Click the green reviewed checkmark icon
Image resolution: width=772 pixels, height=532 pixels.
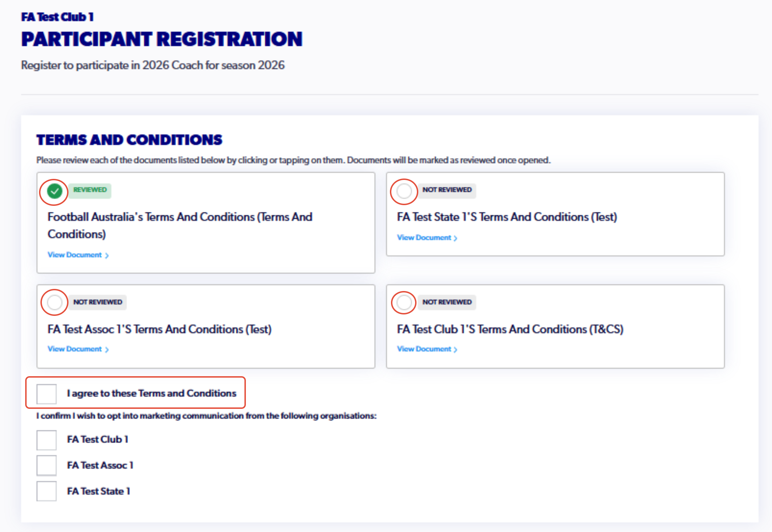54,192
